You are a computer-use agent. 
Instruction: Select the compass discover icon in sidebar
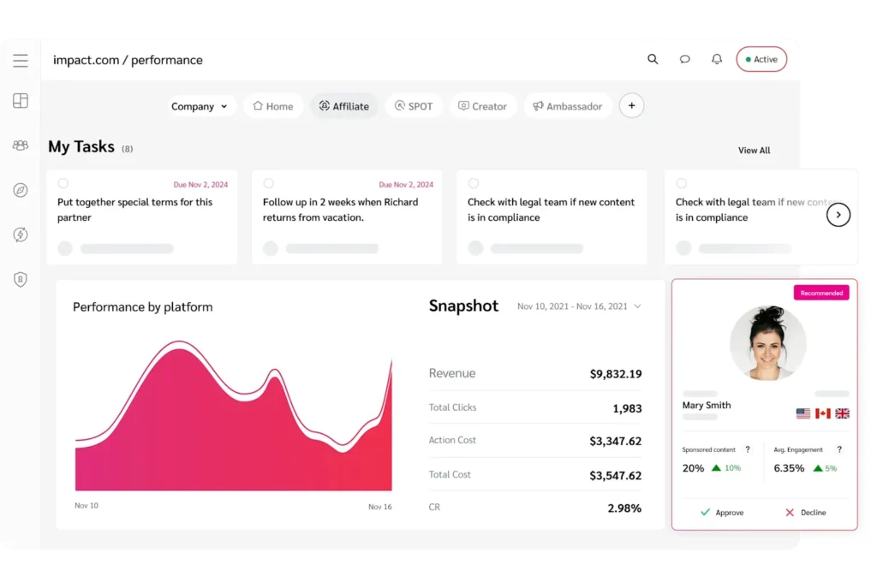[x=20, y=190]
